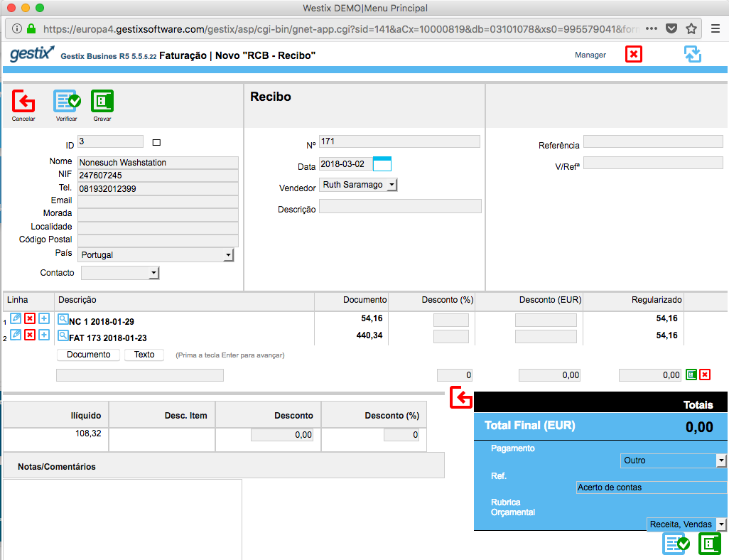Toggle the checkbox next to ID field
The width and height of the screenshot is (729, 560).
point(157,142)
